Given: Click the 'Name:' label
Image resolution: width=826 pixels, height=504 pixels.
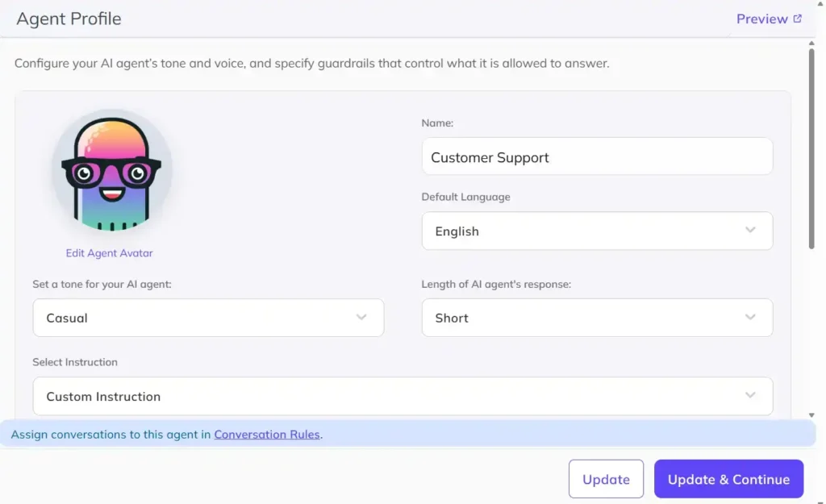Looking at the screenshot, I should [437, 123].
